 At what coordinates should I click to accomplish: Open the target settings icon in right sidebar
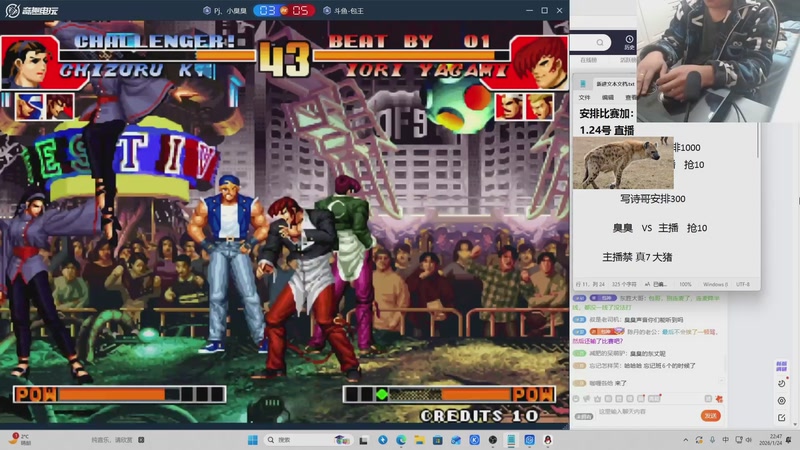coord(782,401)
